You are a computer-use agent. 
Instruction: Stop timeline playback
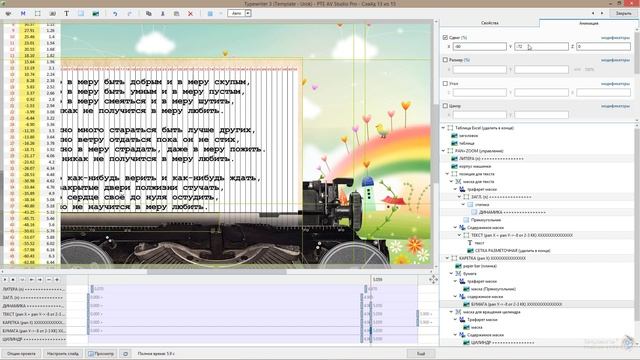(x=13, y=280)
